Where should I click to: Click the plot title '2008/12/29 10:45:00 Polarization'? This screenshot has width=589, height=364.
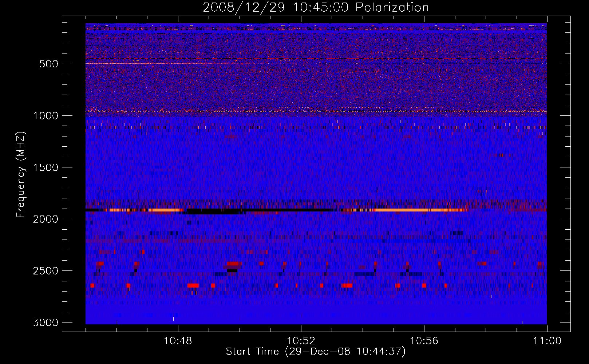[x=316, y=7]
